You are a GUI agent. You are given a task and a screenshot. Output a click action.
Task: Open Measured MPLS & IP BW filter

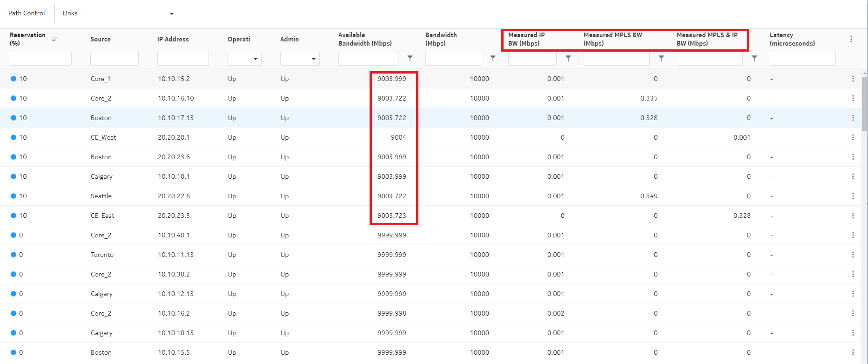coord(754,59)
